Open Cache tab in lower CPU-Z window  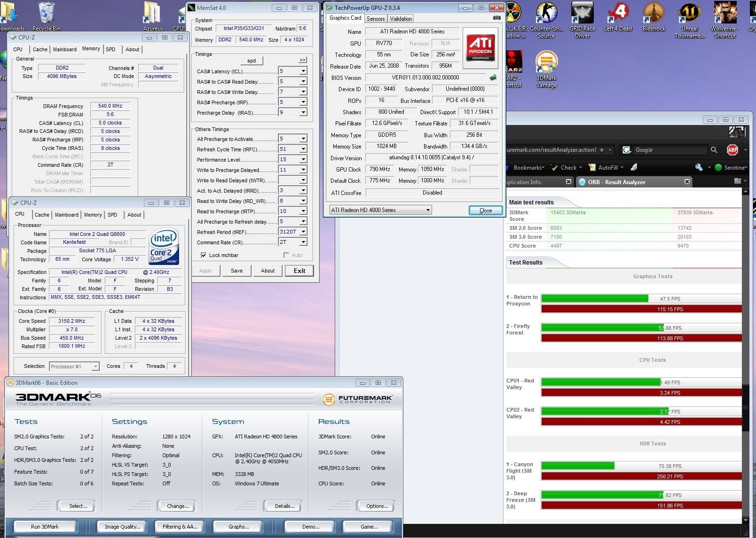pos(42,215)
